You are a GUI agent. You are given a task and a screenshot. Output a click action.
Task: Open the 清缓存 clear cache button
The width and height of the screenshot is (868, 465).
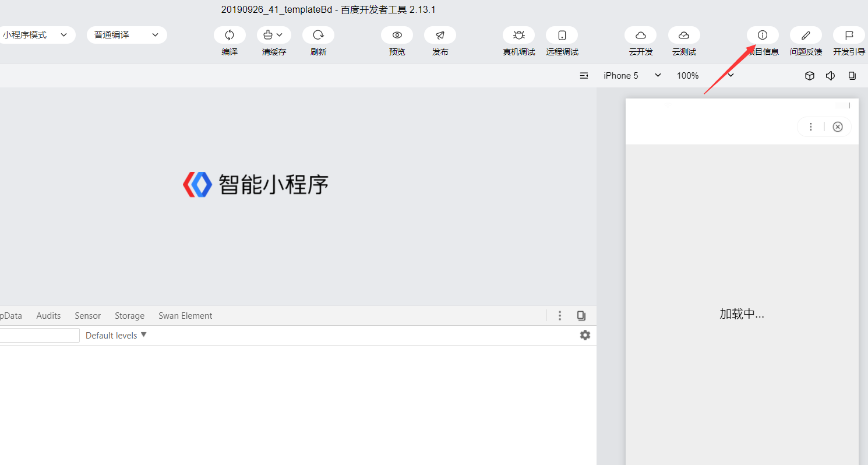click(274, 35)
